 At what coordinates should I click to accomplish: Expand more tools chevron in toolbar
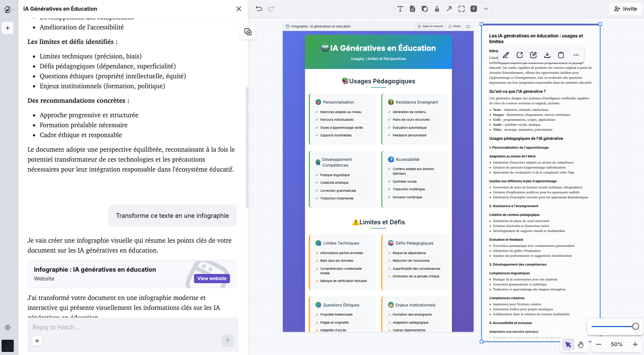pos(486,9)
